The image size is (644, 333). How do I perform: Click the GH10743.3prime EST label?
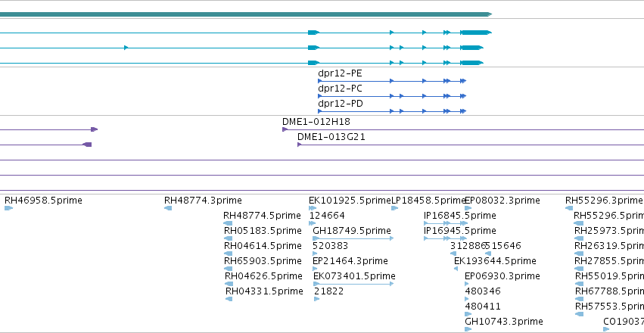[x=504, y=321]
